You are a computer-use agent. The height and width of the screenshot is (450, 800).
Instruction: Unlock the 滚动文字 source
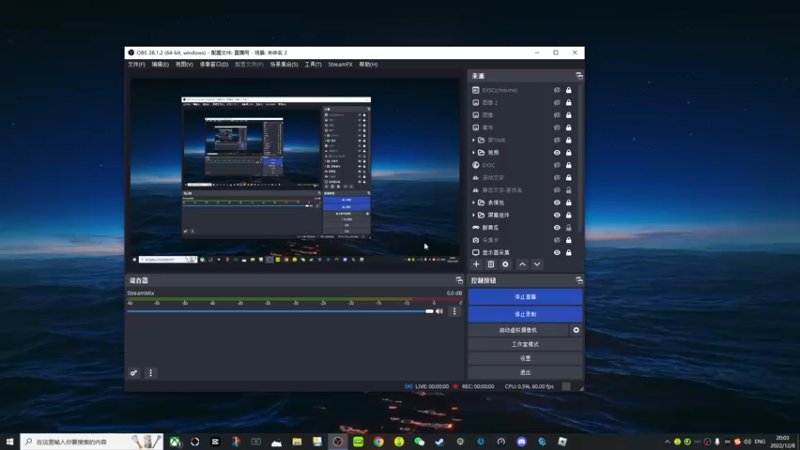click(568, 178)
